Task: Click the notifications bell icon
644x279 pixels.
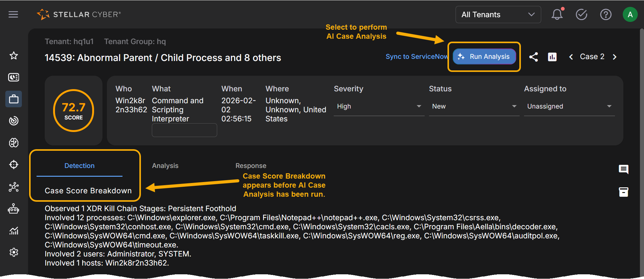Action: pyautogui.click(x=557, y=14)
